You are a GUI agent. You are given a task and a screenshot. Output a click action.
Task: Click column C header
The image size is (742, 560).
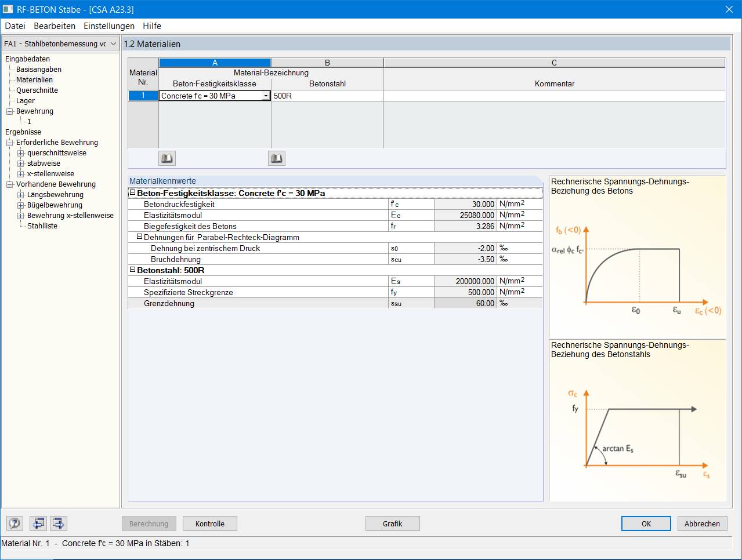coord(555,63)
